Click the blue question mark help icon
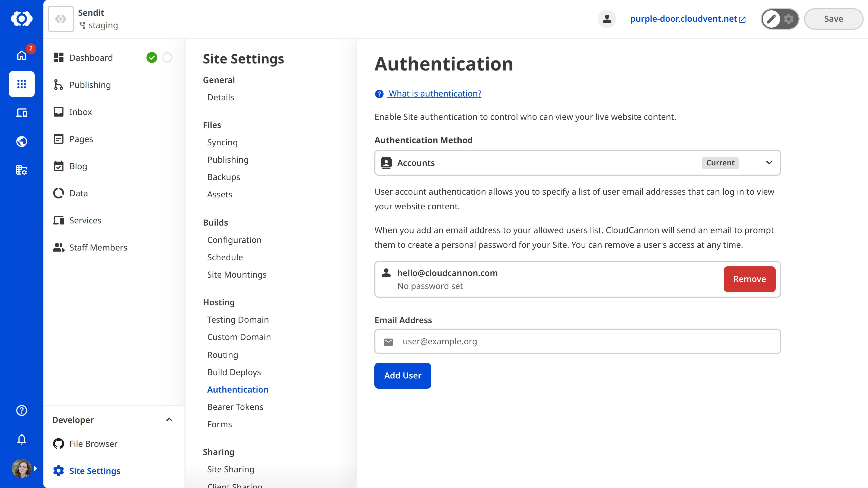This screenshot has height=488, width=868. coord(379,94)
